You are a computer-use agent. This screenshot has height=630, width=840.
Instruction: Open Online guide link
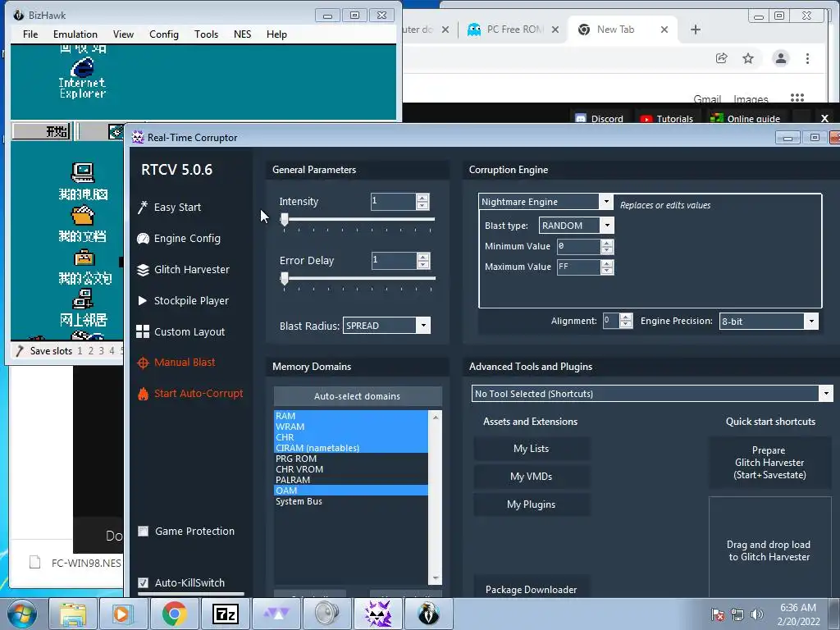coord(745,118)
